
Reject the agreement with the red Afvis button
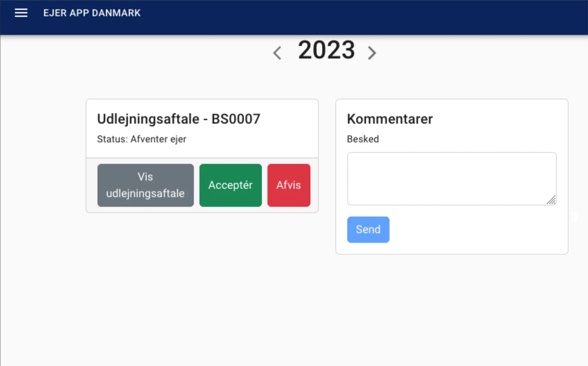tap(289, 185)
